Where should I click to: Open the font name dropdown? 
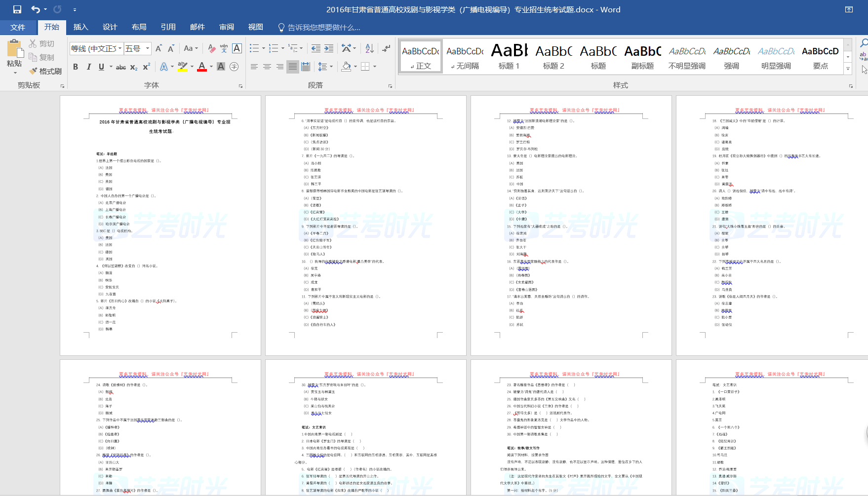(119, 48)
